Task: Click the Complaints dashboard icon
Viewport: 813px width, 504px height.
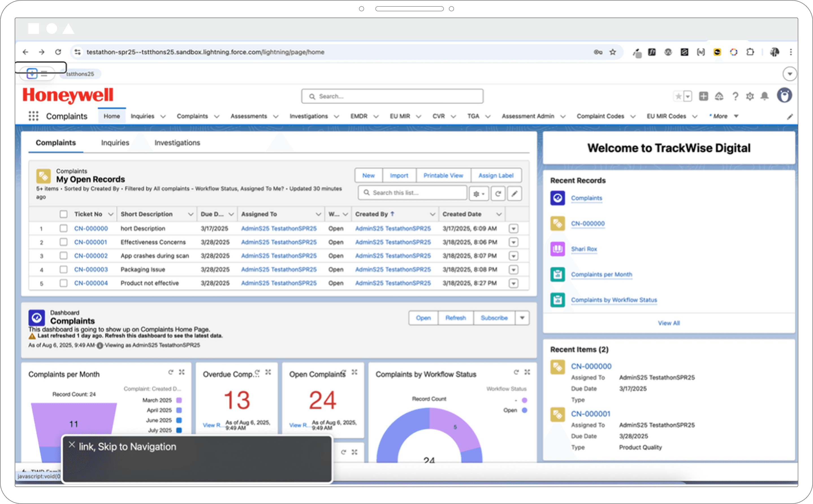Action: (36, 318)
